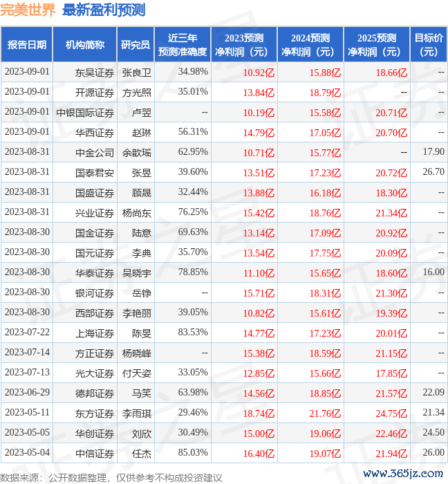
Task: Click the 18.79亿 2024 profit value
Action: (x=325, y=93)
